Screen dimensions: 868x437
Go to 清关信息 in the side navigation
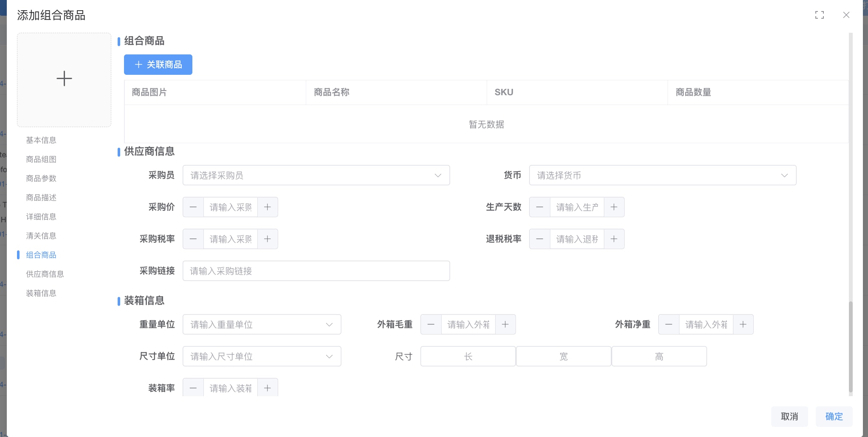pyautogui.click(x=41, y=236)
